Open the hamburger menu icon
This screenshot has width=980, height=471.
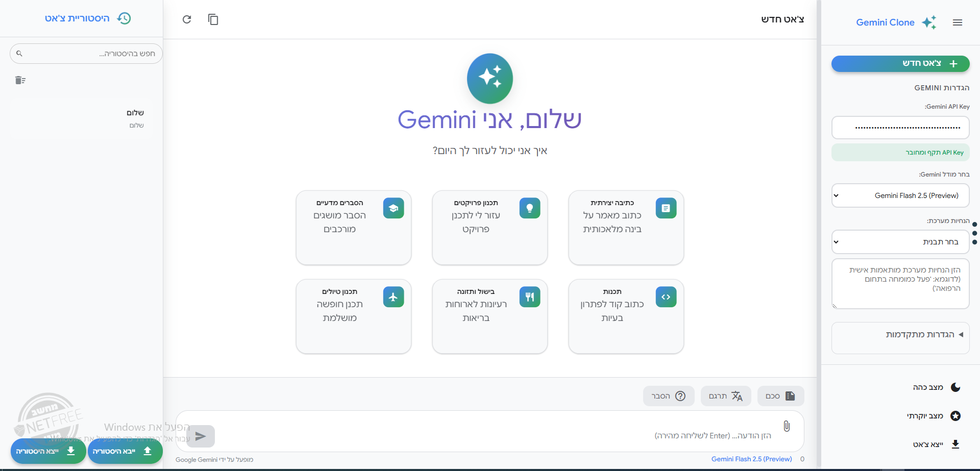[x=958, y=22]
